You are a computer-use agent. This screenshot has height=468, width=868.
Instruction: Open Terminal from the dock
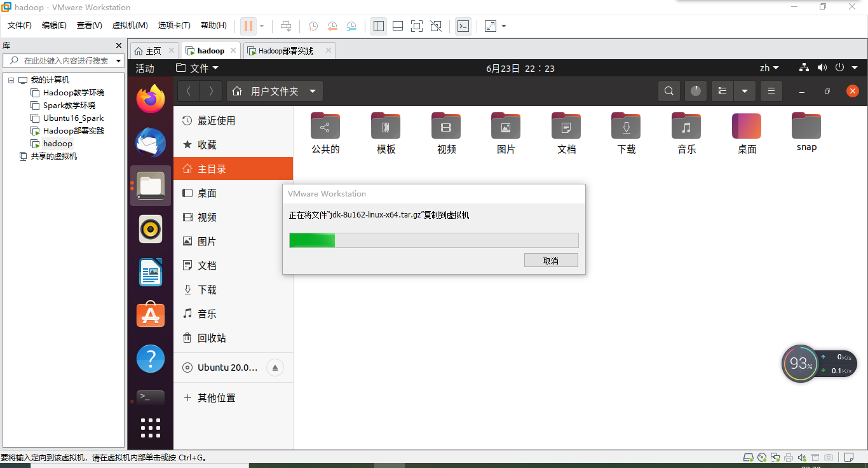[x=151, y=398]
